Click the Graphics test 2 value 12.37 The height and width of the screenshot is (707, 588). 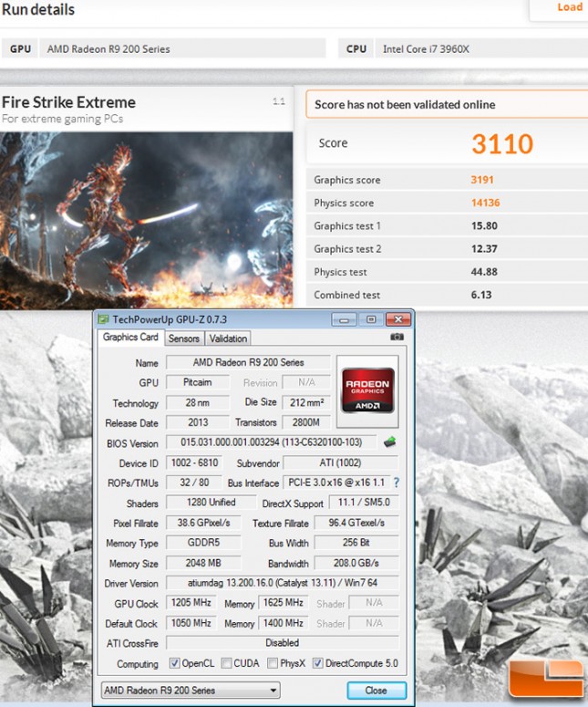click(484, 249)
